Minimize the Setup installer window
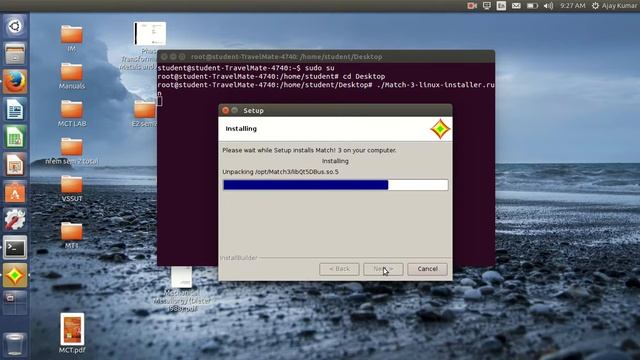This screenshot has height=360, width=640. click(235, 111)
